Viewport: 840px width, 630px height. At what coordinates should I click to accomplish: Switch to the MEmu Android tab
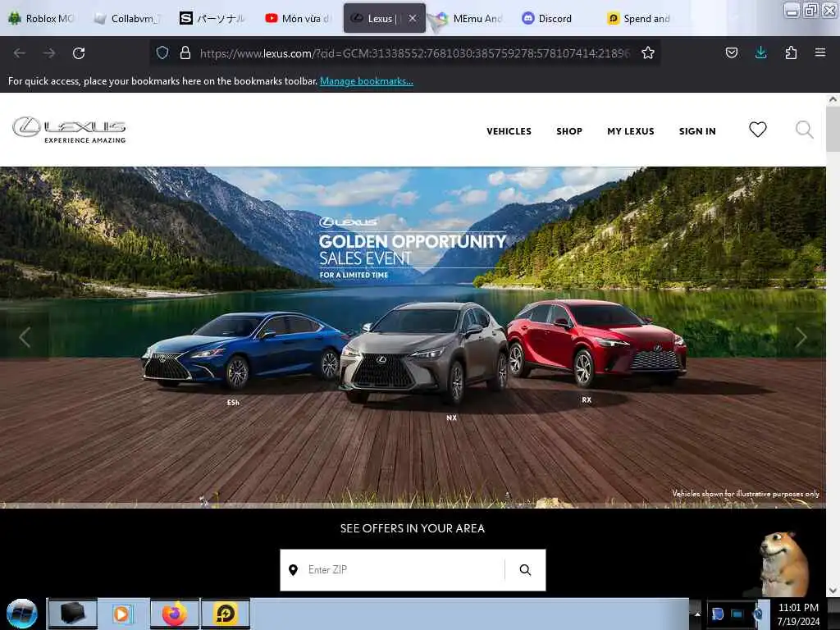point(470,18)
